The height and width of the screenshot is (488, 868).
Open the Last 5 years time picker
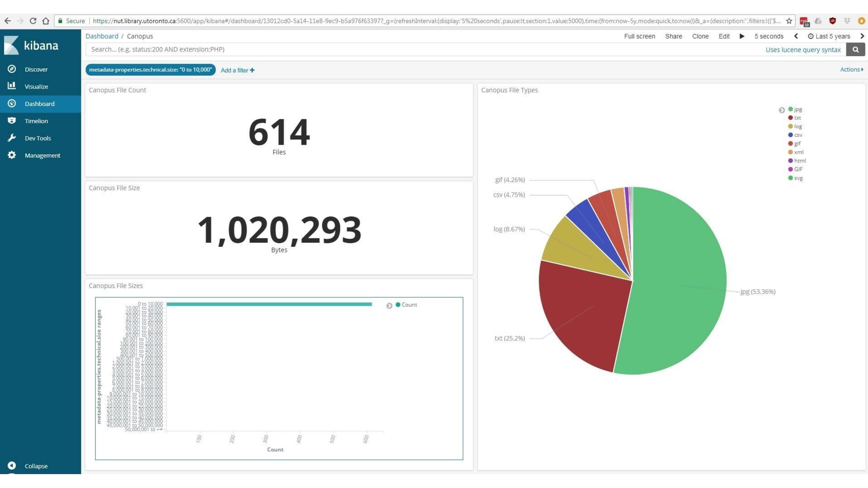tap(829, 36)
